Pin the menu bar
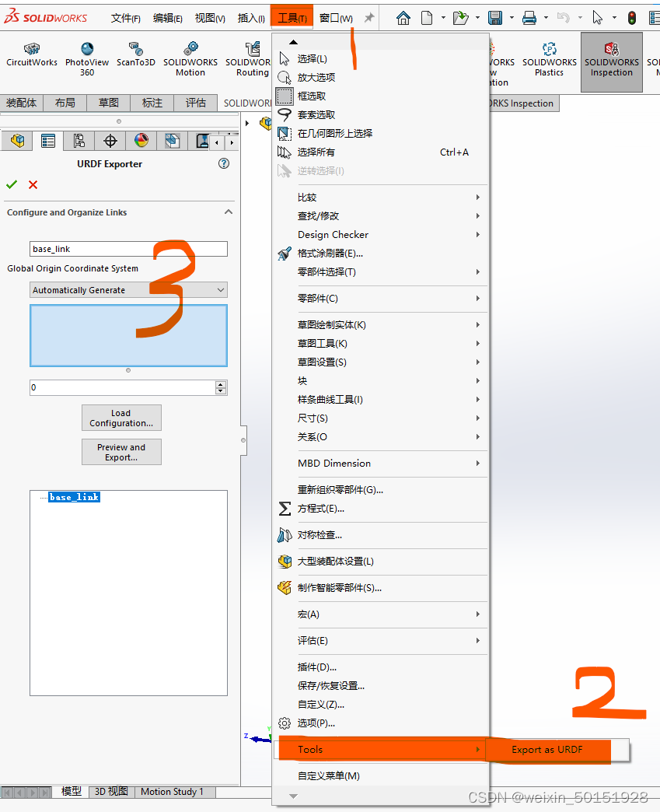The image size is (660, 812). pos(369,18)
